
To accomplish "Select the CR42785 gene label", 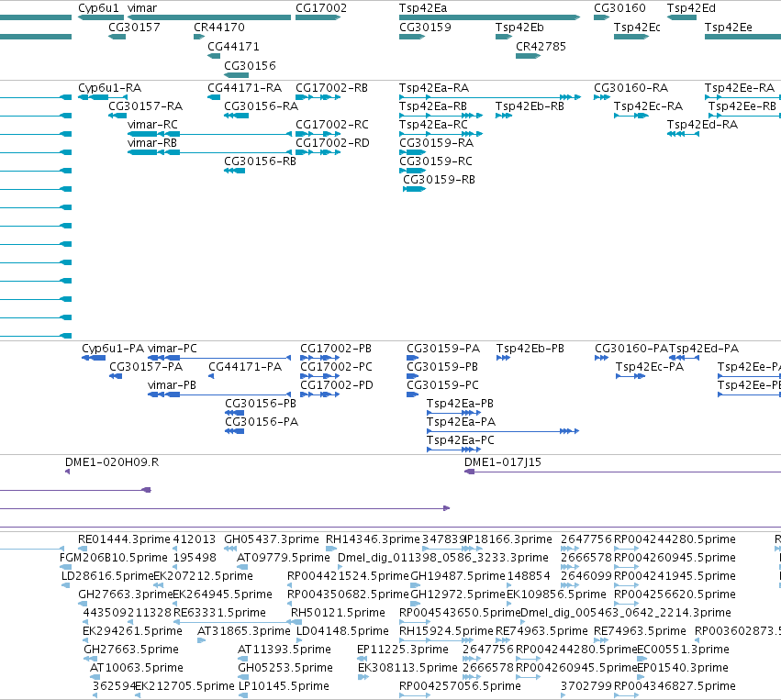I will pos(541,46).
